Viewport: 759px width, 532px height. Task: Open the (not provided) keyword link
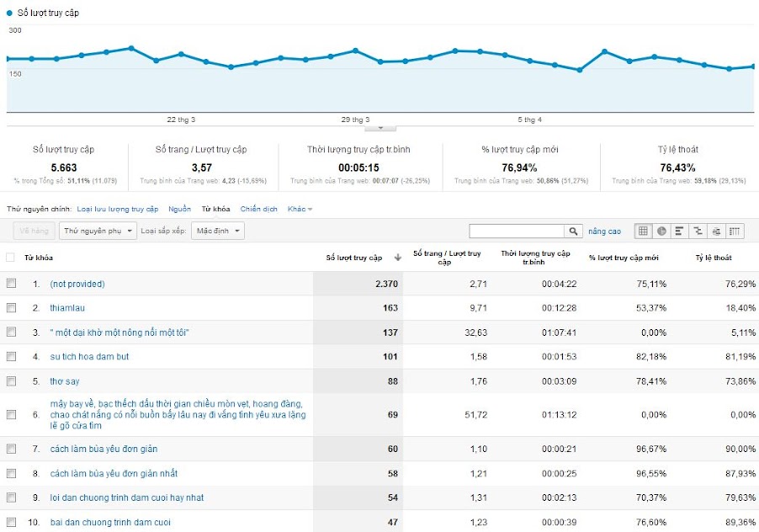click(x=77, y=284)
